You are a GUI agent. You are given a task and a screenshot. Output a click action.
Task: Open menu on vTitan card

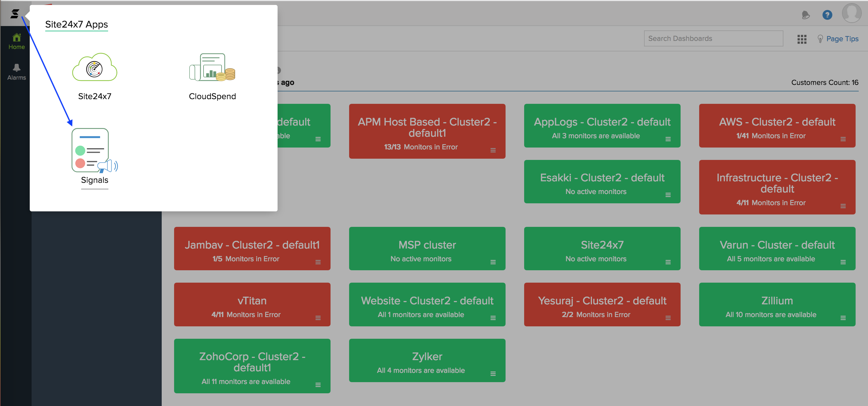(318, 318)
